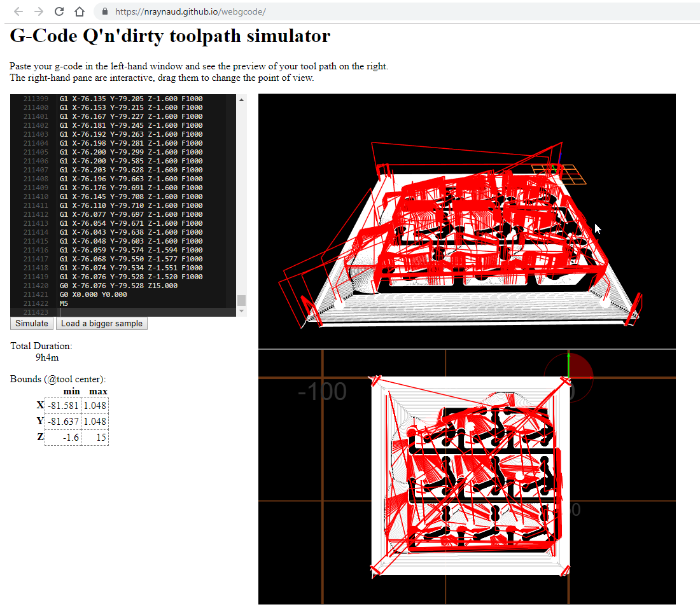Click the Z max field showing 15
The width and height of the screenshot is (700, 608).
tap(94, 437)
